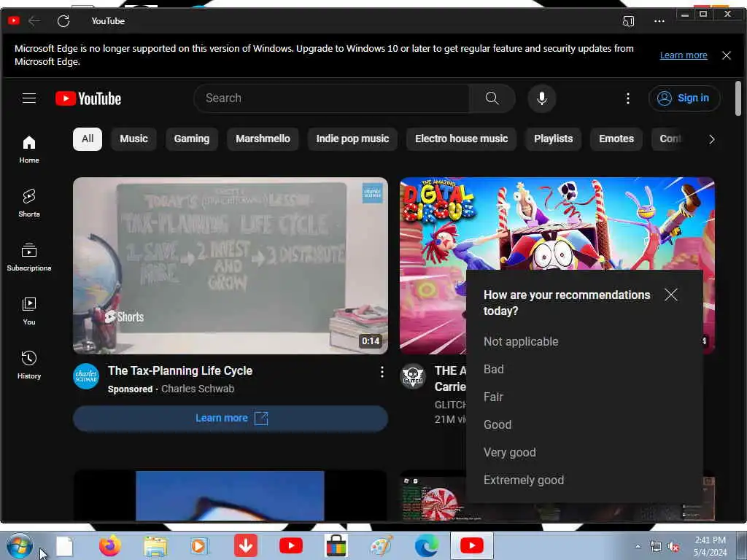Close the recommendations survey popup
The width and height of the screenshot is (747, 560).
(671, 295)
